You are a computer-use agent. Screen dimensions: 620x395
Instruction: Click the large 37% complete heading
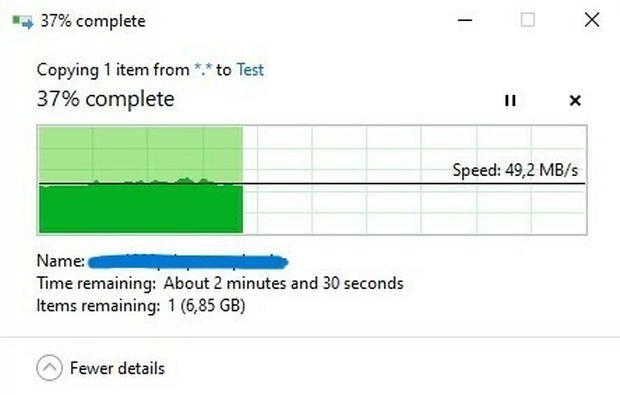point(105,99)
